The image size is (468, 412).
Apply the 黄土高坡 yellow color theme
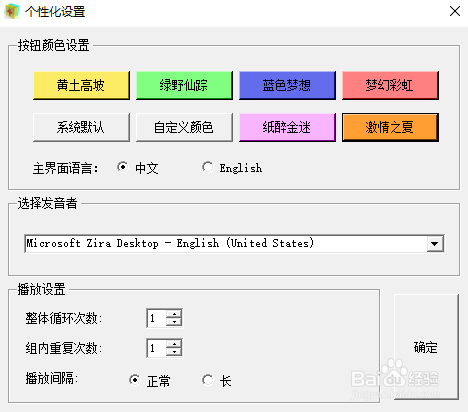click(81, 85)
